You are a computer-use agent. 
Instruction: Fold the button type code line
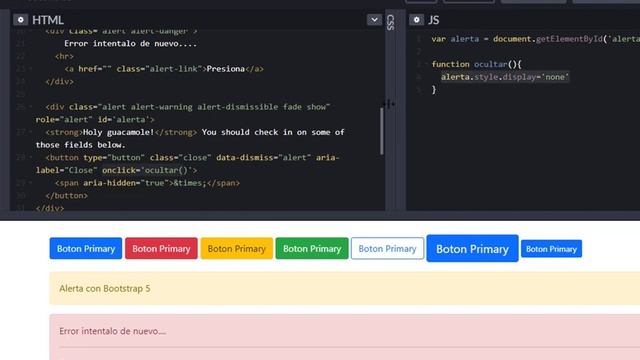click(31, 158)
